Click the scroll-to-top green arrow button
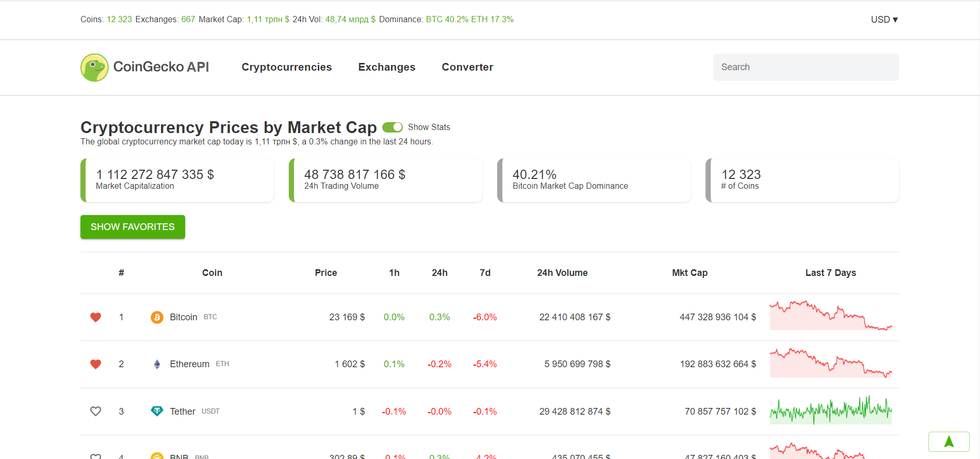 pyautogui.click(x=949, y=441)
